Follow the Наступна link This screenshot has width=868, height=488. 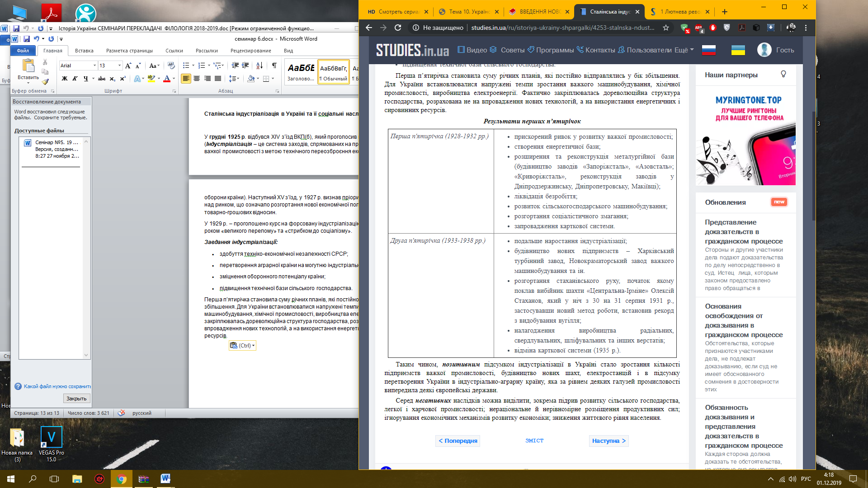point(609,441)
